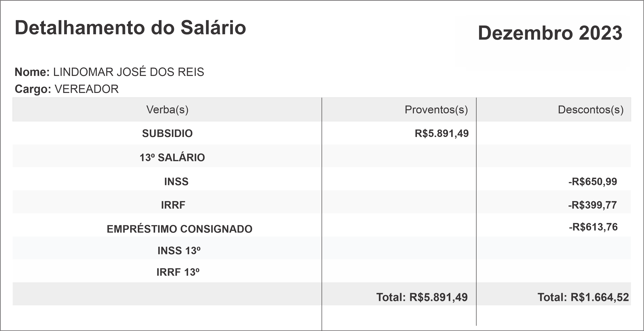Click the "Detalhamento do Salário" title
Screen dimensions: 644x331
(130, 27)
